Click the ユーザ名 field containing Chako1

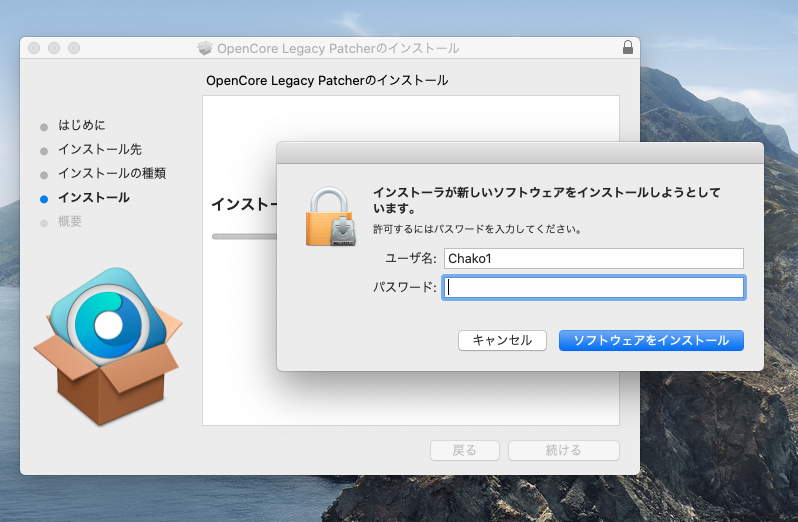pyautogui.click(x=594, y=259)
